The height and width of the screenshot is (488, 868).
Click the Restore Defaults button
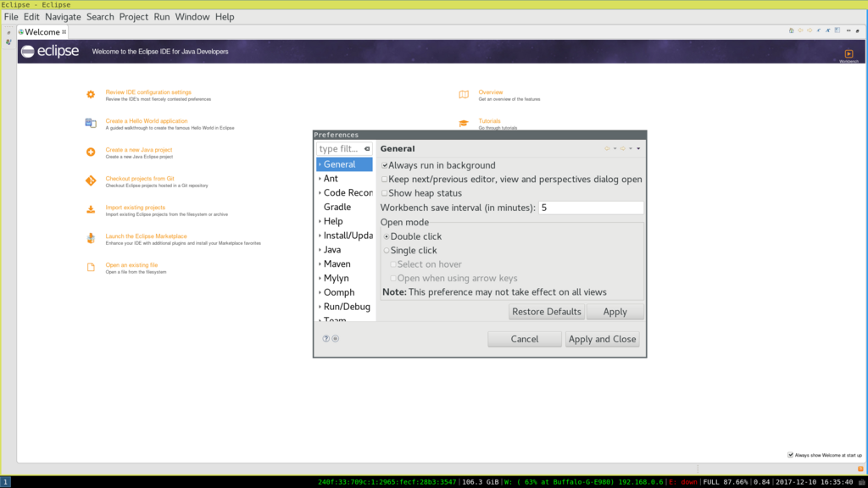tap(547, 312)
